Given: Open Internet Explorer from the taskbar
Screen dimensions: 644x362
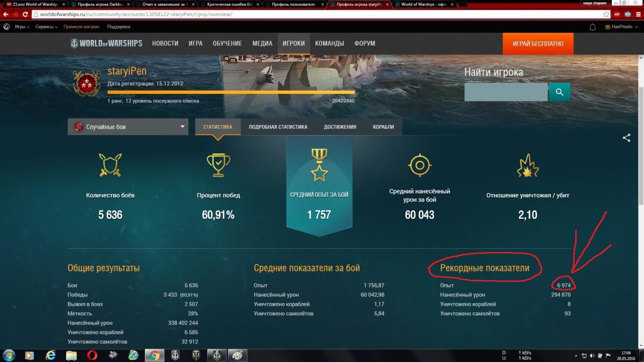Looking at the screenshot, I should click(51, 355).
